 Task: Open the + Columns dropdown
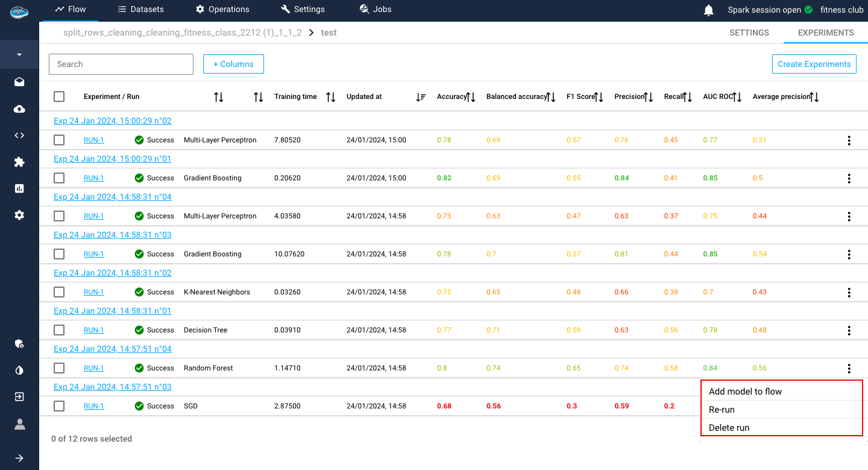(x=233, y=64)
